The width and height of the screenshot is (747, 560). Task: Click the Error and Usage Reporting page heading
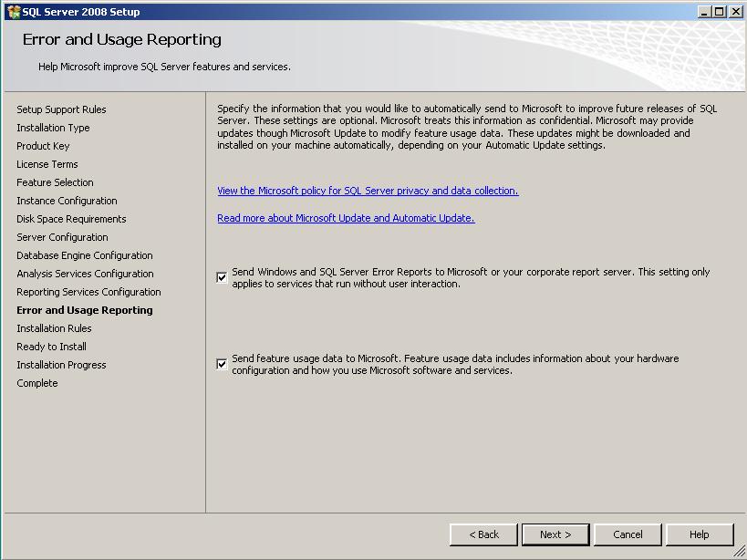(x=122, y=39)
